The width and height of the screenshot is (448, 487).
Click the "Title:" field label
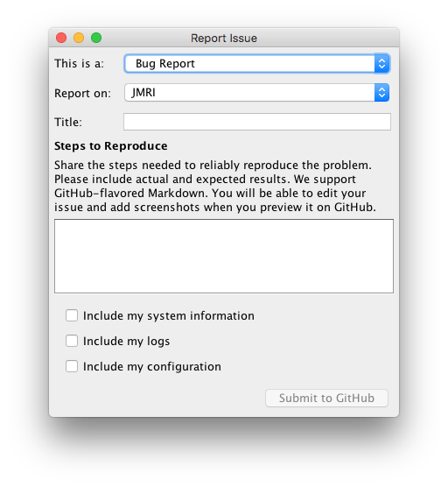pos(68,122)
